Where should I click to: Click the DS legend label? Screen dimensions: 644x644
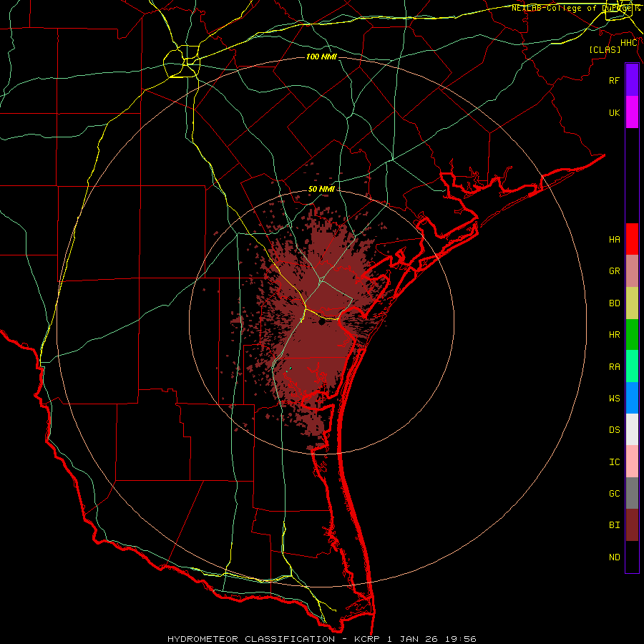point(614,430)
